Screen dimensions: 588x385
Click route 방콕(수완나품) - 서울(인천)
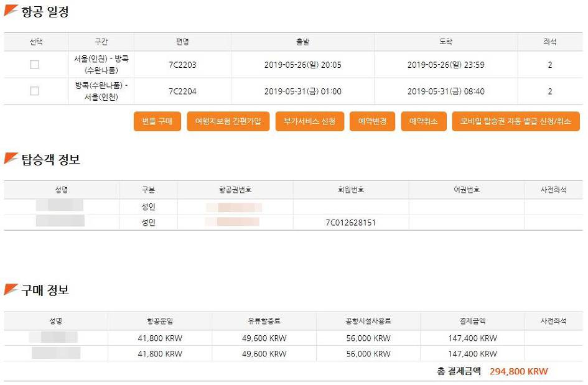pyautogui.click(x=101, y=91)
